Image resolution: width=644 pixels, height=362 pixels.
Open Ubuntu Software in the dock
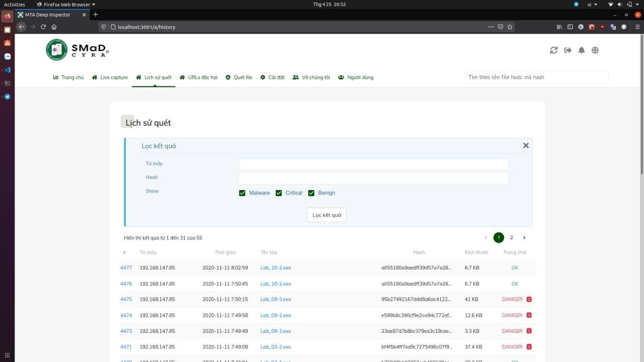pyautogui.click(x=7, y=43)
